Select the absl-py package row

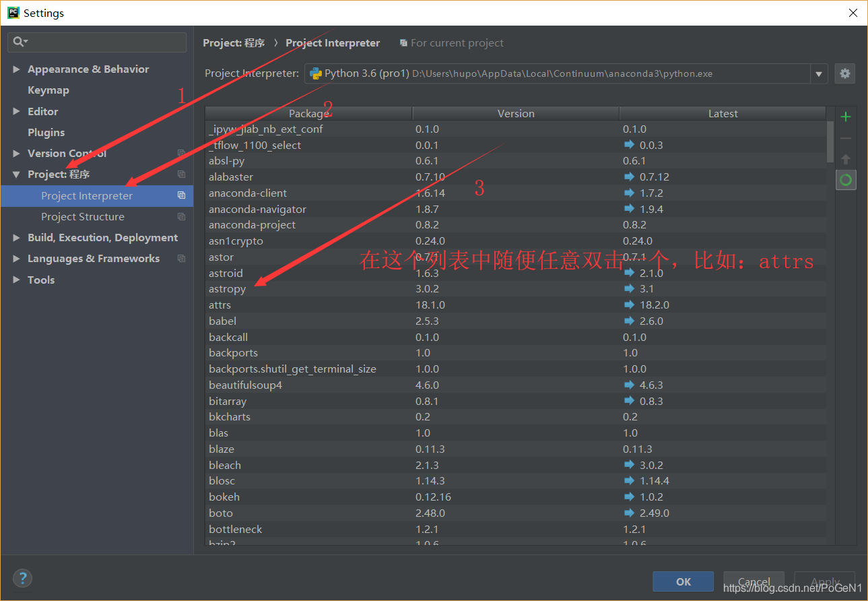click(x=516, y=160)
